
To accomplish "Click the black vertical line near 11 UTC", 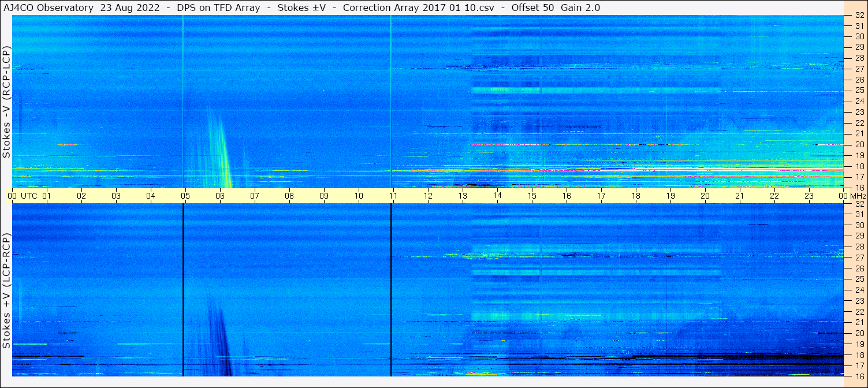I will tap(391, 290).
